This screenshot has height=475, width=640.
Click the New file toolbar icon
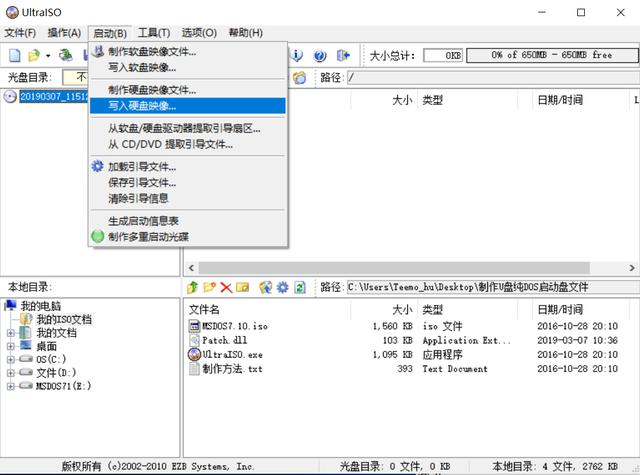click(x=15, y=55)
